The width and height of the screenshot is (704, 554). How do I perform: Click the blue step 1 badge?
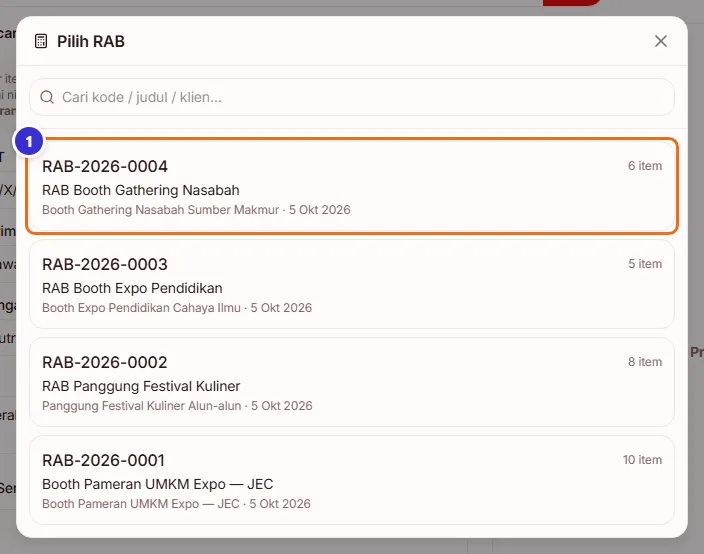(x=29, y=141)
